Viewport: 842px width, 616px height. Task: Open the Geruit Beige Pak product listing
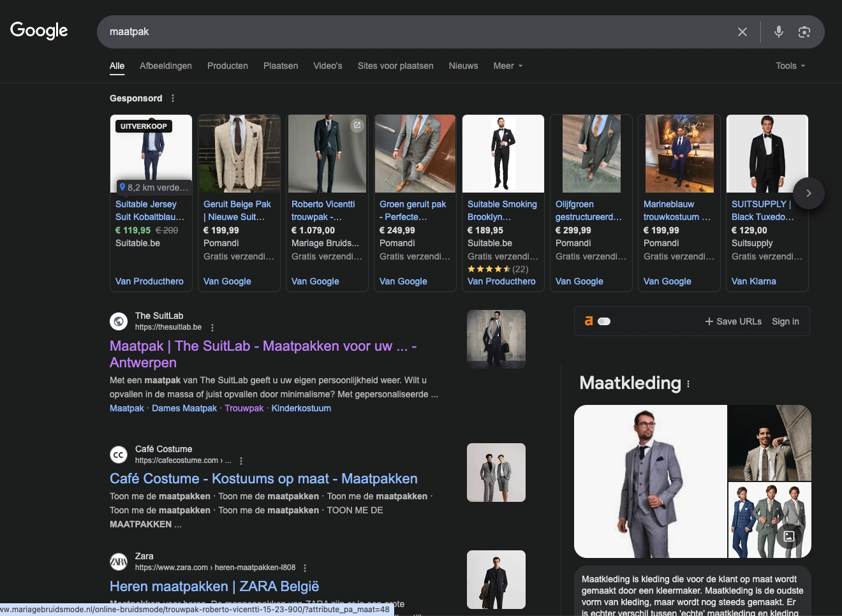tap(237, 210)
